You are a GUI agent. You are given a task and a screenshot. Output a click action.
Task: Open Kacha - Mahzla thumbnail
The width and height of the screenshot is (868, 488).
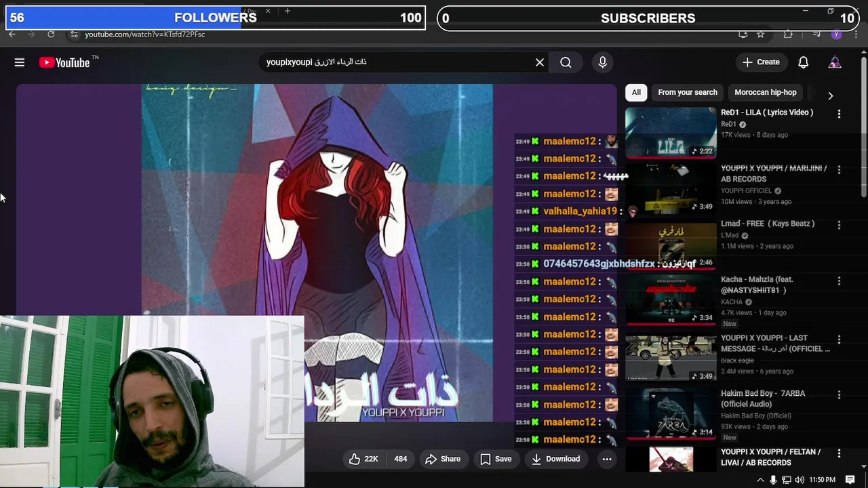click(x=671, y=300)
